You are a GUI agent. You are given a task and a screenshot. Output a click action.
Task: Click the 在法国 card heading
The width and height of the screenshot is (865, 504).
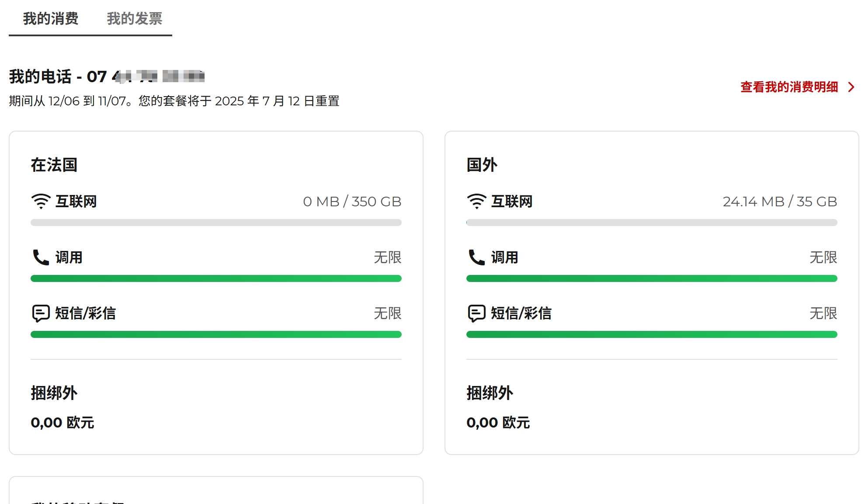54,165
